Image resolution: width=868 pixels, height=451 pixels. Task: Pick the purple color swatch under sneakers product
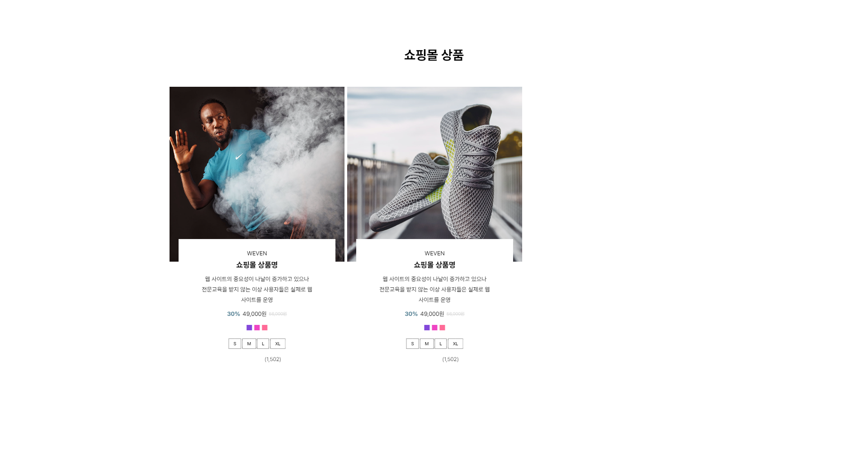427,328
